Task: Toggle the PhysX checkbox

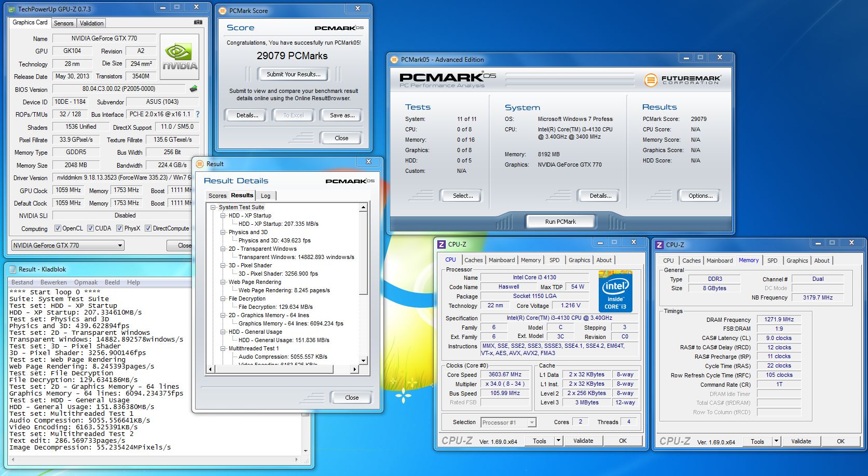Action: 120,228
